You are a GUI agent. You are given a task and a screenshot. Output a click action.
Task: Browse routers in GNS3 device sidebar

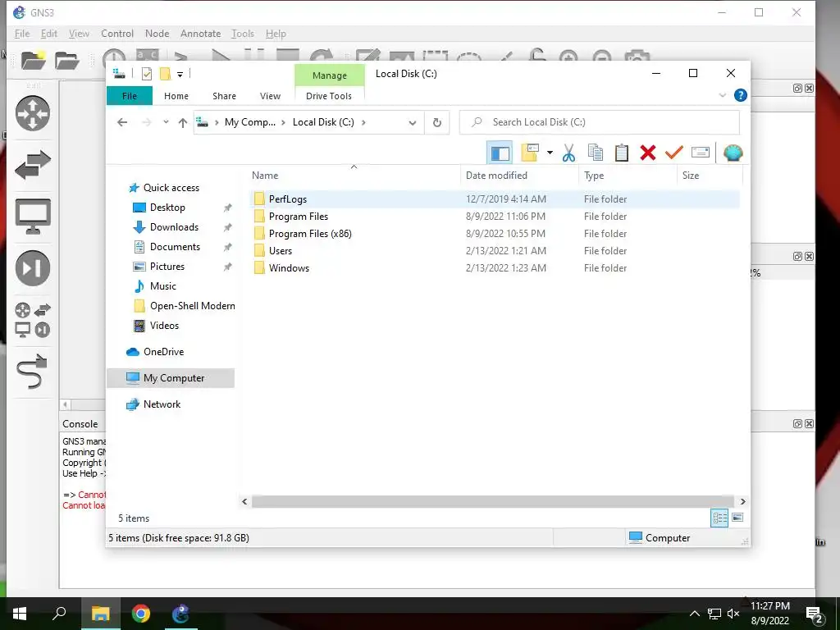[33, 113]
